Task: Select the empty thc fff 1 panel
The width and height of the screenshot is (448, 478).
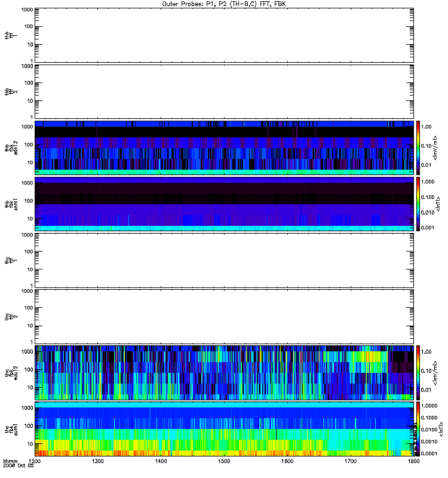Action: coord(224,261)
